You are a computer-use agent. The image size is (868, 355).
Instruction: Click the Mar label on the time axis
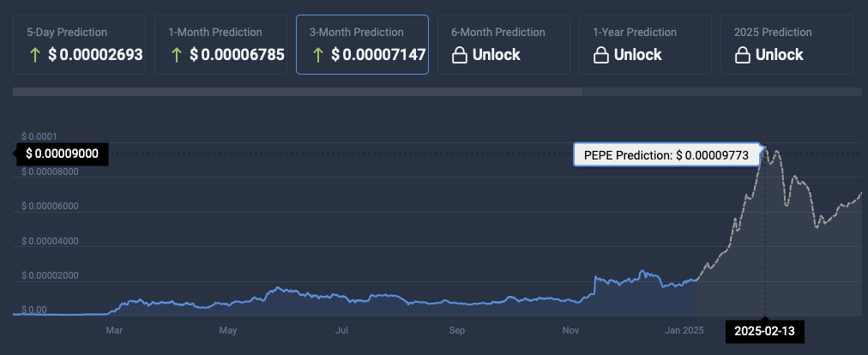coord(114,331)
